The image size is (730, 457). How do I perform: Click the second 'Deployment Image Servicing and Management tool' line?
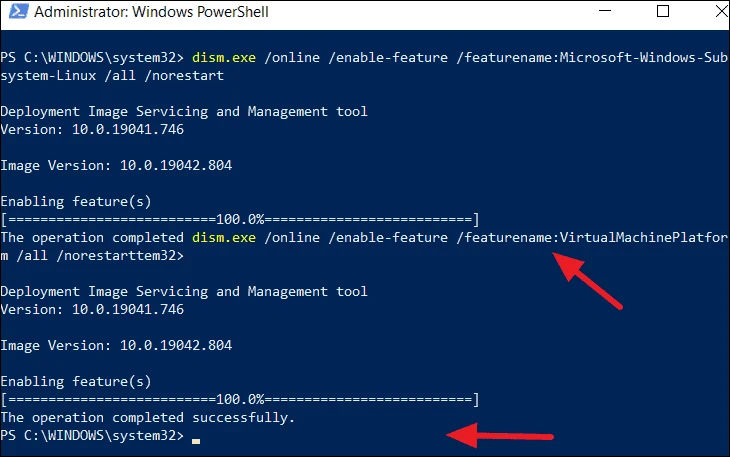click(x=184, y=292)
